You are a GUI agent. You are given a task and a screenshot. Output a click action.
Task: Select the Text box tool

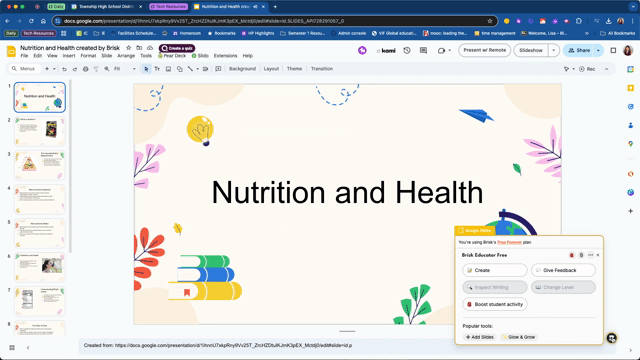pyautogui.click(x=157, y=69)
